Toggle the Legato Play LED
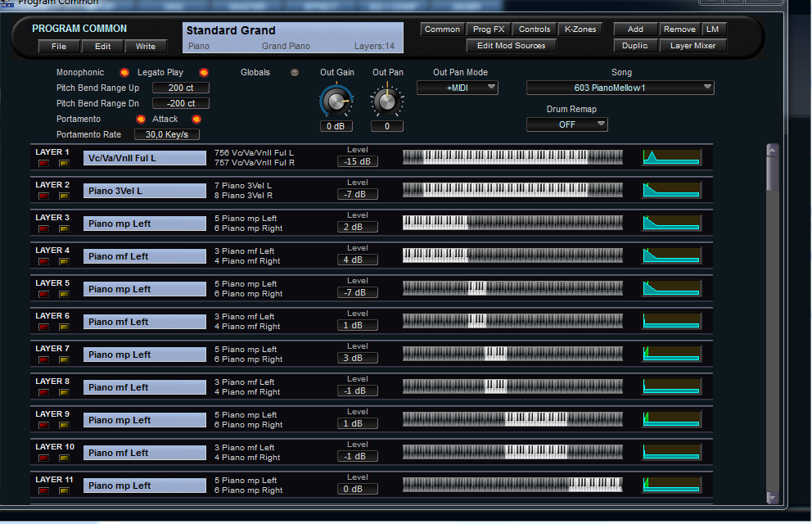The image size is (812, 524). pyautogui.click(x=204, y=73)
